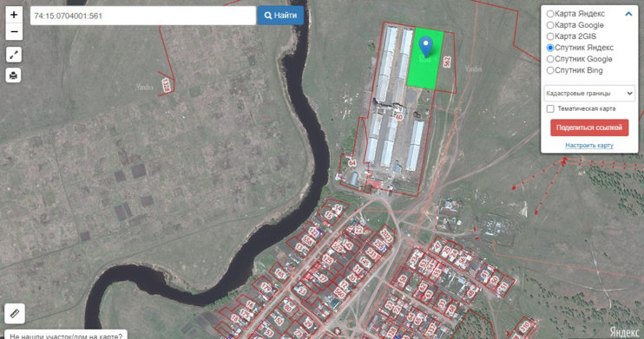This screenshot has width=644, height=339.
Task: Toggle fullscreen map view icon
Action: [x=14, y=55]
